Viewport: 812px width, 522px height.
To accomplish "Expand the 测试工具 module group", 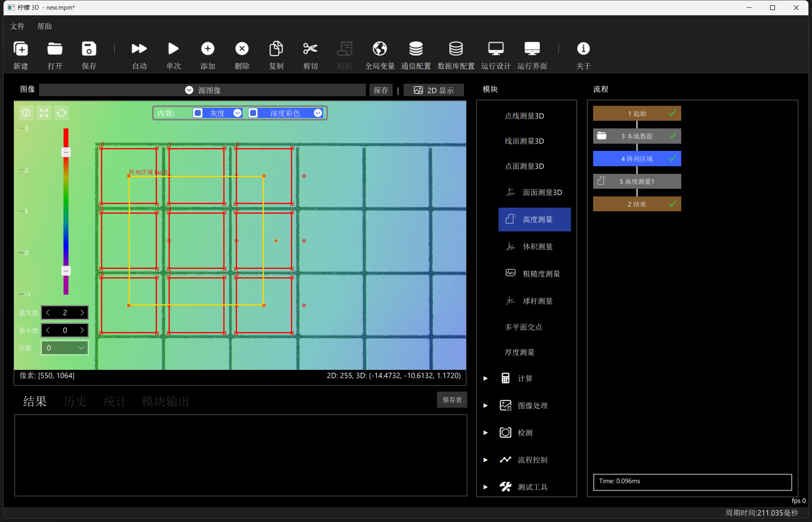I will click(486, 487).
